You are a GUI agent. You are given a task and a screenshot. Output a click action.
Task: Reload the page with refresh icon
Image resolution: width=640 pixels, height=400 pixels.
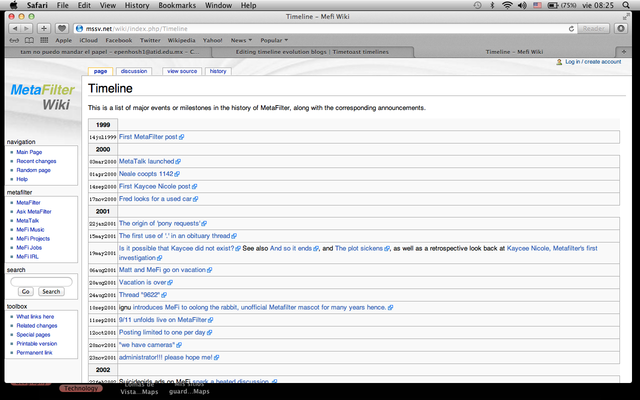[x=571, y=29]
